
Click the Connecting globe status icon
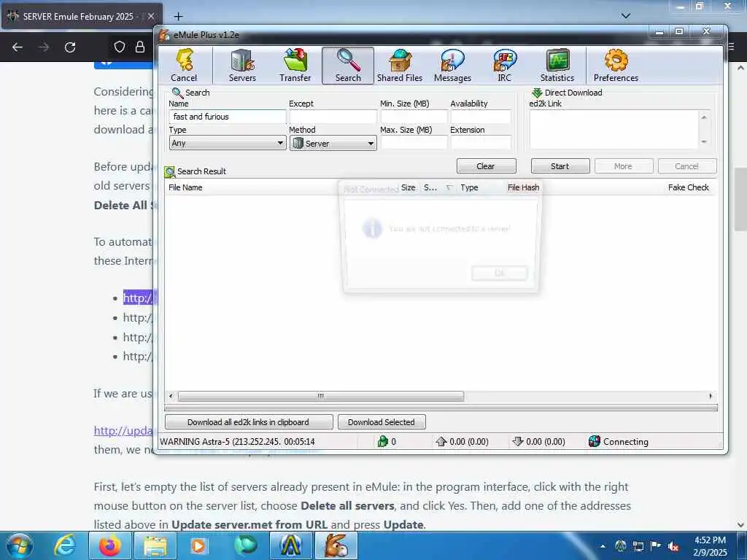(594, 441)
